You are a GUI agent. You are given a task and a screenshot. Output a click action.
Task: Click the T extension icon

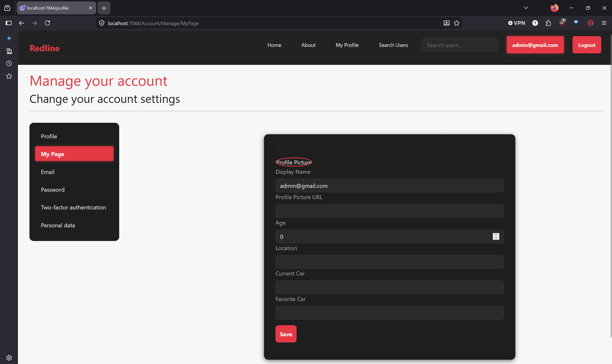[535, 23]
